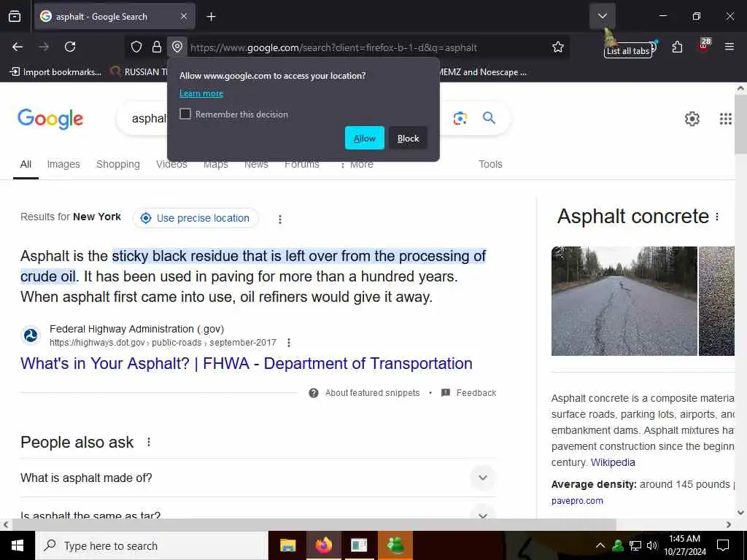Viewport: 747px width, 560px height.
Task: Click the Tools button
Action: (490, 164)
